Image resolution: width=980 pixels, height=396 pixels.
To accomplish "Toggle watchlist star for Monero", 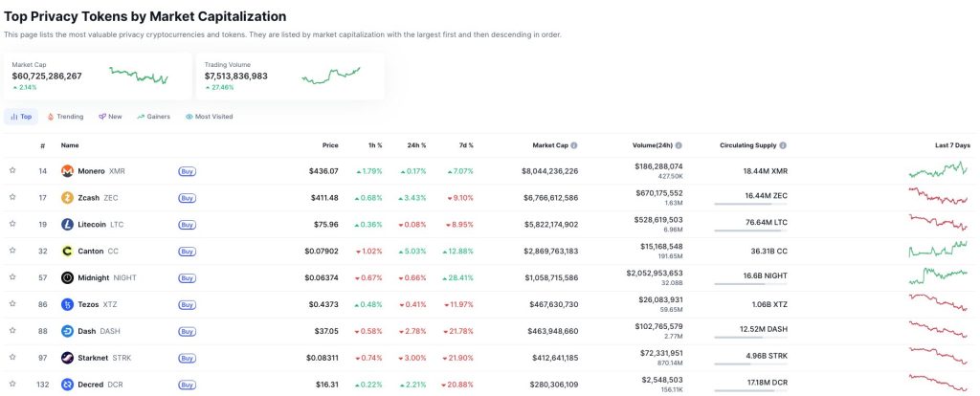I will tap(12, 170).
